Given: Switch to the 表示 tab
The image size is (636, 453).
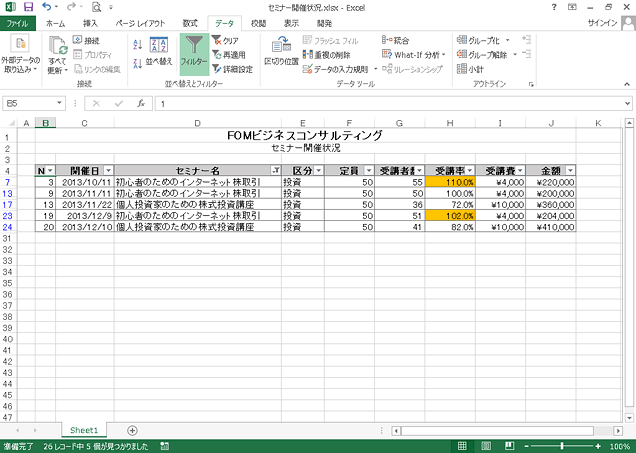Looking at the screenshot, I should (x=291, y=24).
